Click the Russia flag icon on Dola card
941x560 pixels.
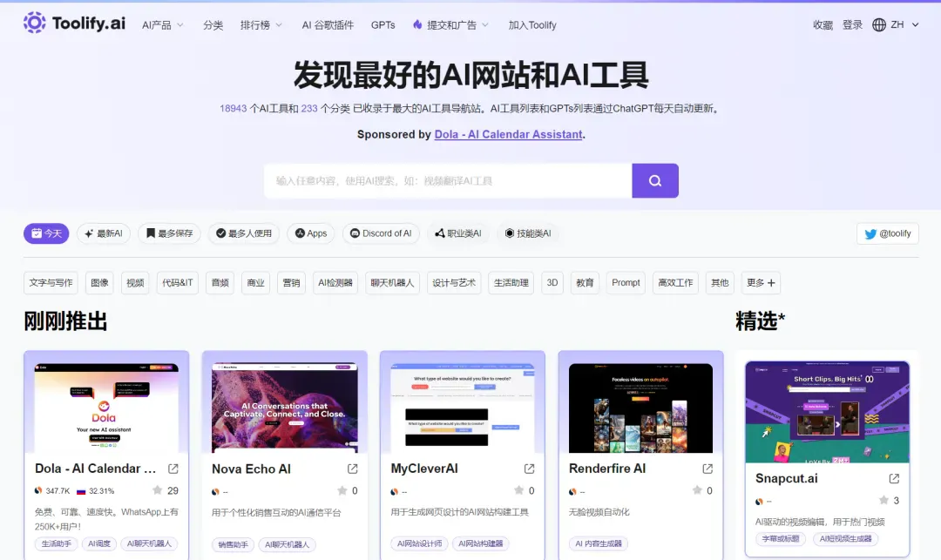(81, 491)
